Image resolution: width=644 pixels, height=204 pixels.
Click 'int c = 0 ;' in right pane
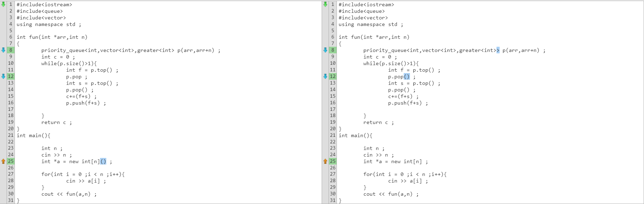coord(380,57)
